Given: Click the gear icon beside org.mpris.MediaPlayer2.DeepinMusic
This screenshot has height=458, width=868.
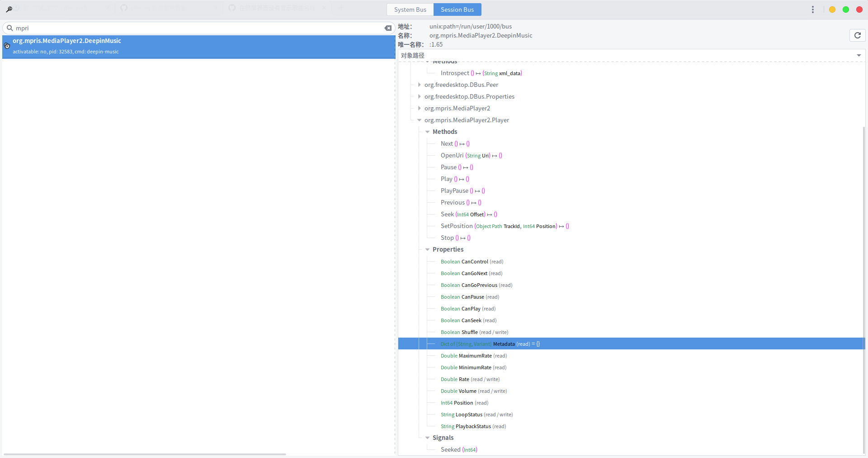Looking at the screenshot, I should click(7, 46).
